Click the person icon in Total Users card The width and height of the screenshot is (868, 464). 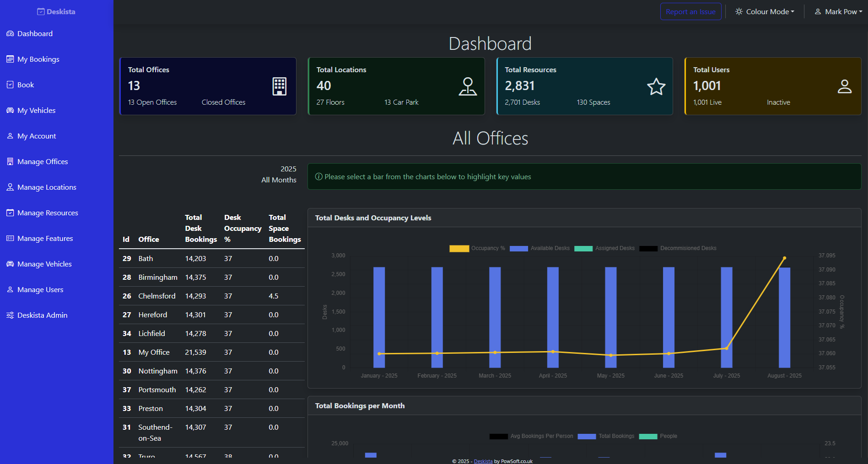tap(844, 86)
